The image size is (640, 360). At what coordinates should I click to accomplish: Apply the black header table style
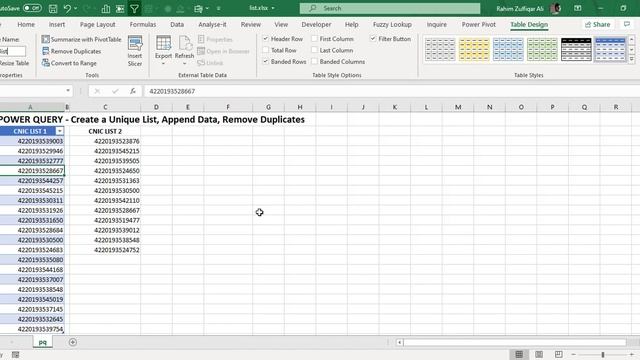tap(576, 49)
